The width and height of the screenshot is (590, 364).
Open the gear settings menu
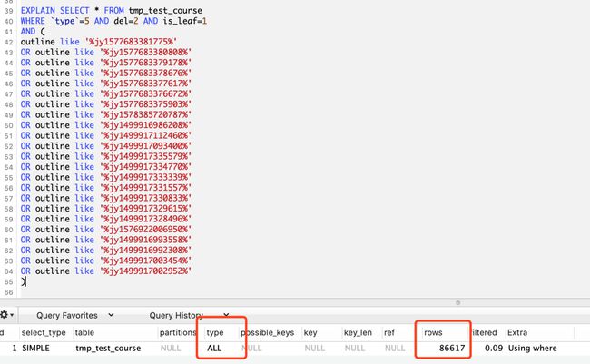click(6, 315)
